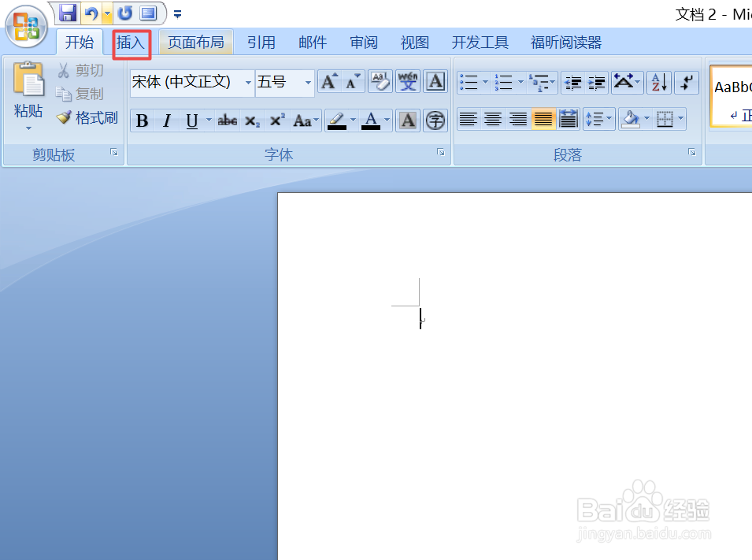This screenshot has width=752, height=560.
Task: Open the undo history dropdown arrow
Action: click(x=107, y=13)
